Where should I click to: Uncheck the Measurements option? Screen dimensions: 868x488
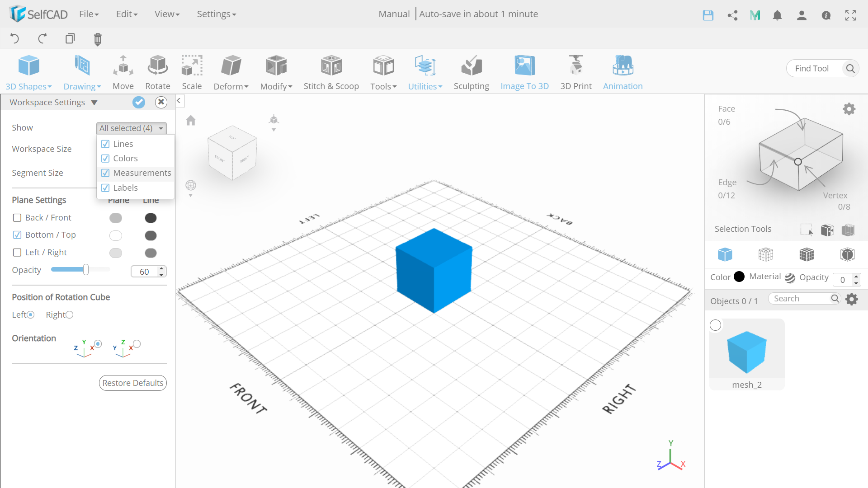pos(105,173)
